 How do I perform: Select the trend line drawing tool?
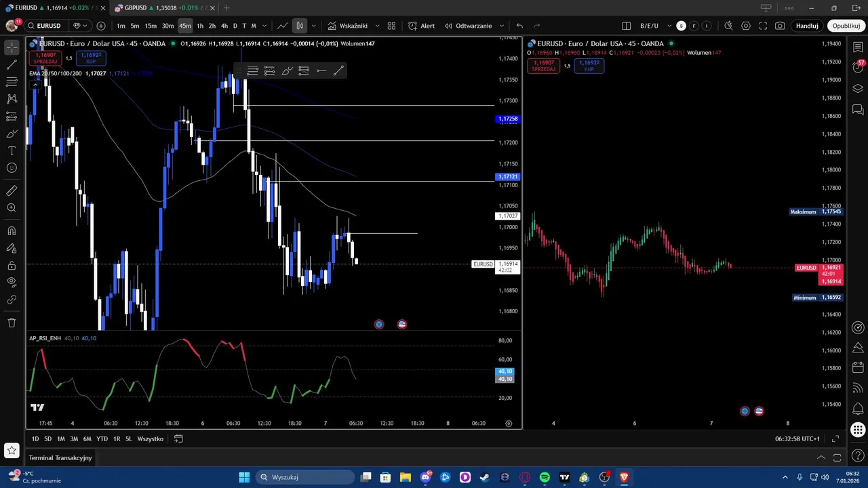point(12,65)
